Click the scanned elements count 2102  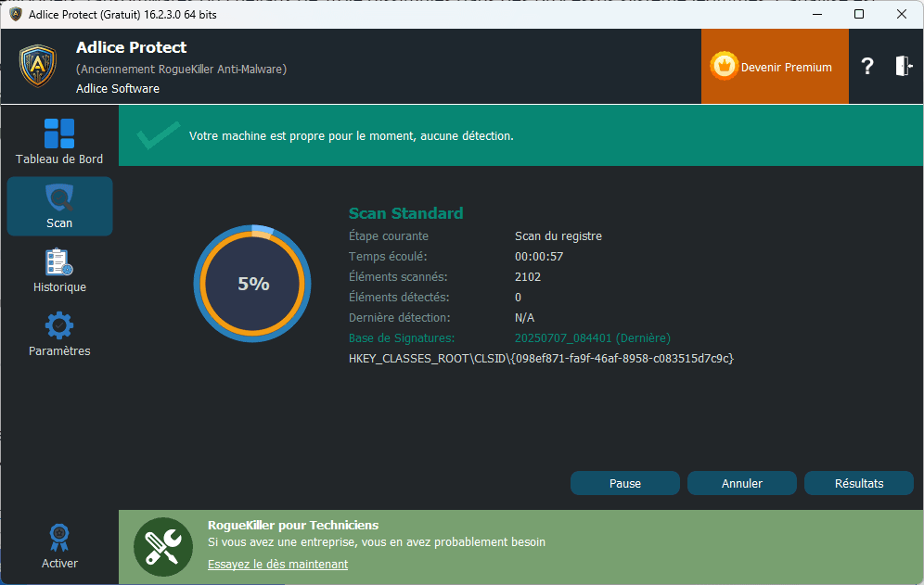528,277
